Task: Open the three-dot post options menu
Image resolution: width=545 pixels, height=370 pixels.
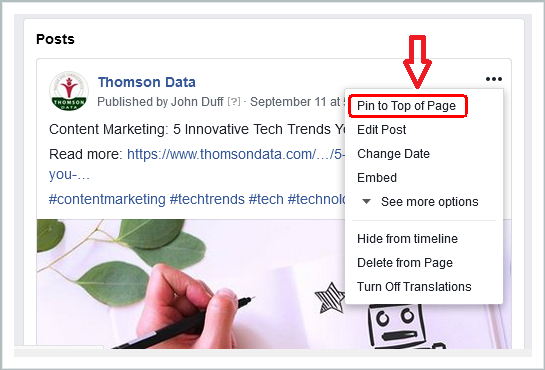Action: tap(494, 79)
